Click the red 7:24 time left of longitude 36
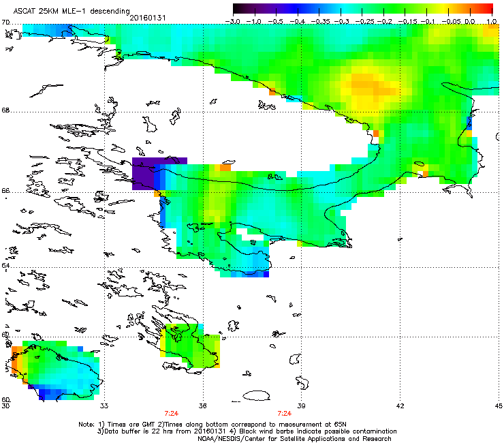The image size is (504, 443). [172, 414]
